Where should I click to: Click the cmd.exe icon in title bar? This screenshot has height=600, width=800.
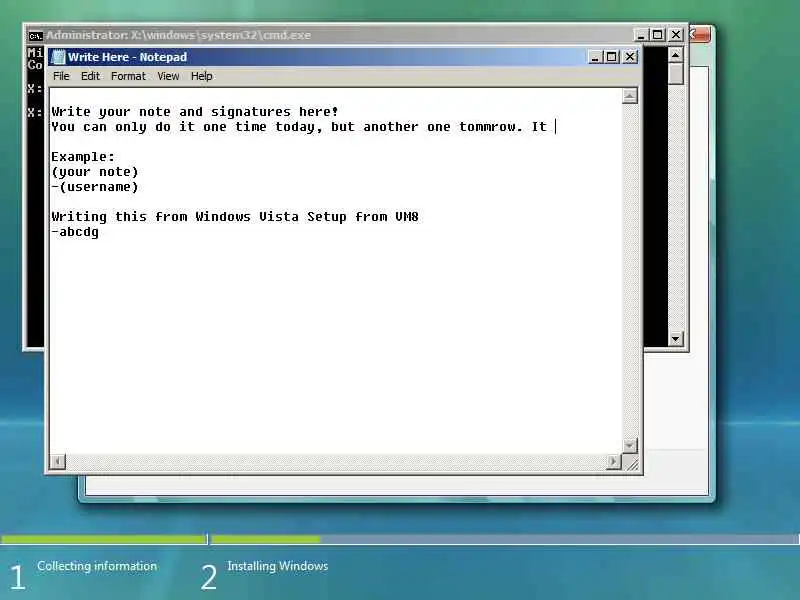(35, 35)
